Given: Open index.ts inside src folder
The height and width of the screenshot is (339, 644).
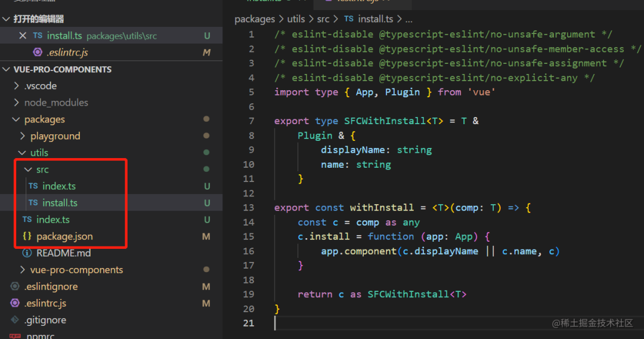Looking at the screenshot, I should (58, 186).
